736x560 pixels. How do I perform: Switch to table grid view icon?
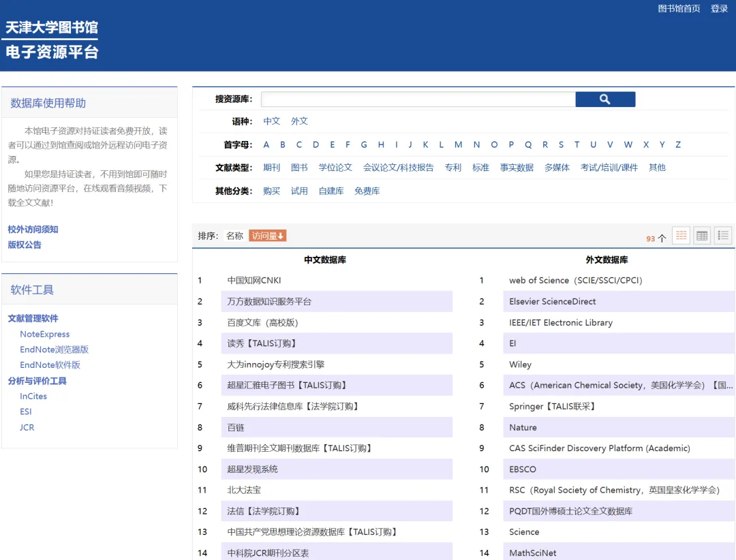[x=702, y=236]
